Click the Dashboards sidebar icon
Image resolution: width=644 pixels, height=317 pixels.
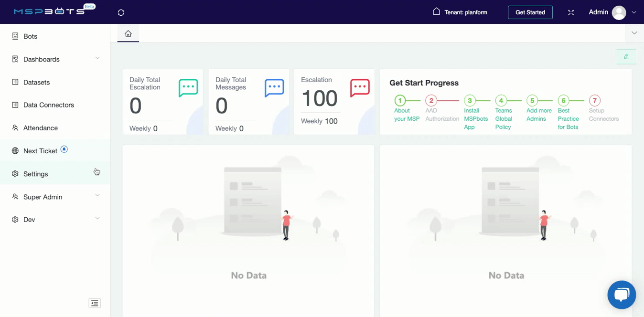tap(15, 59)
